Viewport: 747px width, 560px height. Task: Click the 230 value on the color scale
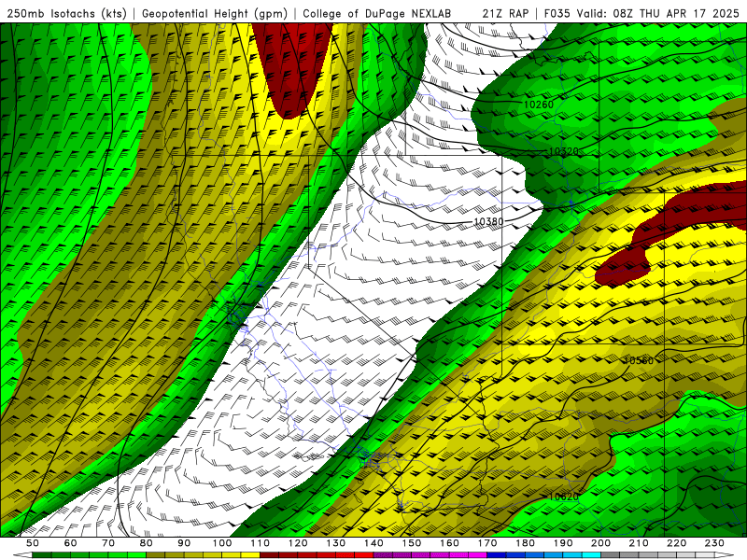[x=714, y=543]
